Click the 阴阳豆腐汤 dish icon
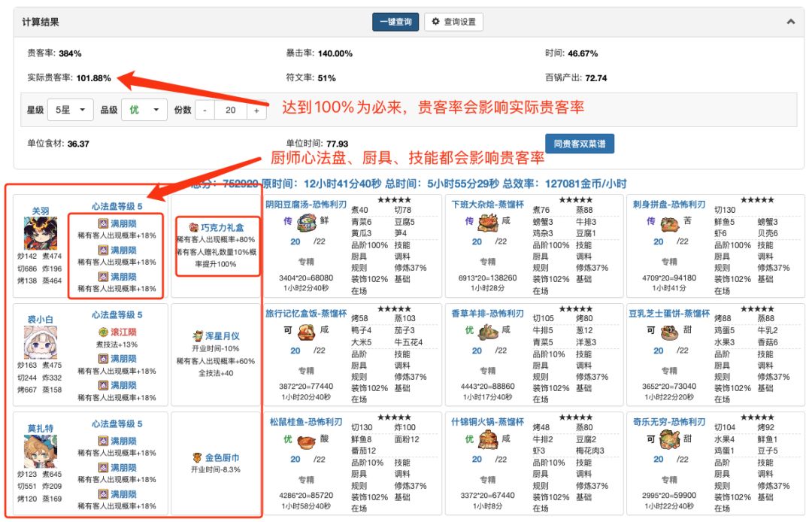Viewport: 812px width, 522px height. [x=306, y=223]
